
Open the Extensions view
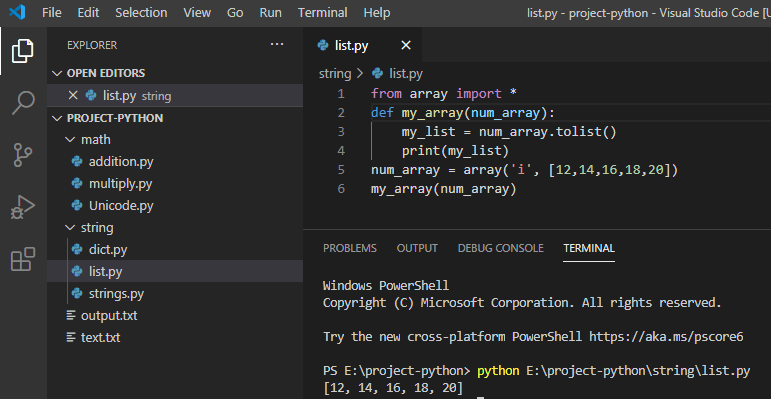[x=23, y=259]
